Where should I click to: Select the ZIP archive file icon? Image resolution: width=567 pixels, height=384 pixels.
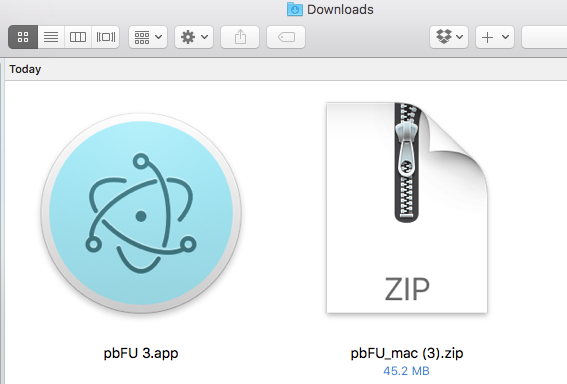pyautogui.click(x=407, y=208)
